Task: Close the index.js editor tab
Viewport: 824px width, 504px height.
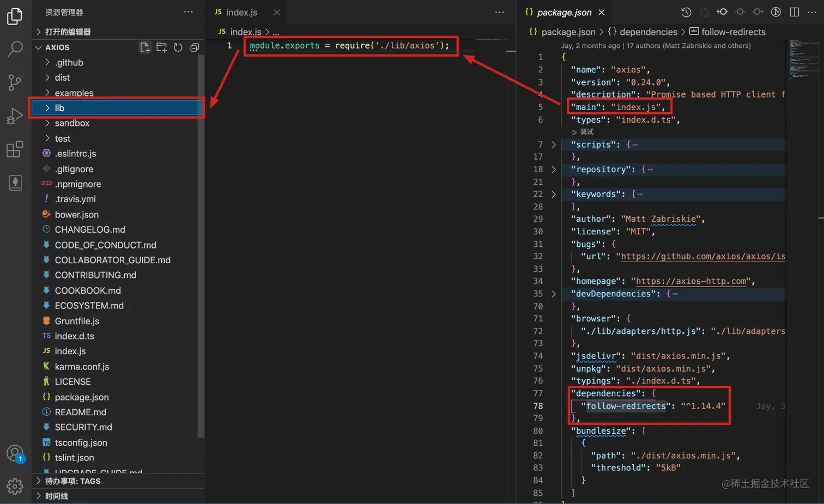Action: point(277,12)
